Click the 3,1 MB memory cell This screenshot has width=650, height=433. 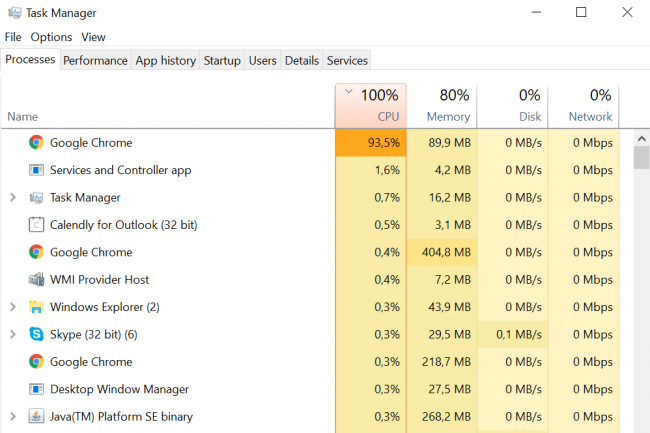click(x=442, y=225)
